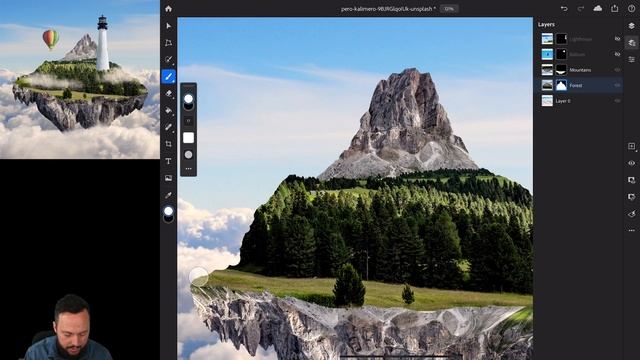
Task: Open more layer actions ellipsis
Action: (631, 231)
